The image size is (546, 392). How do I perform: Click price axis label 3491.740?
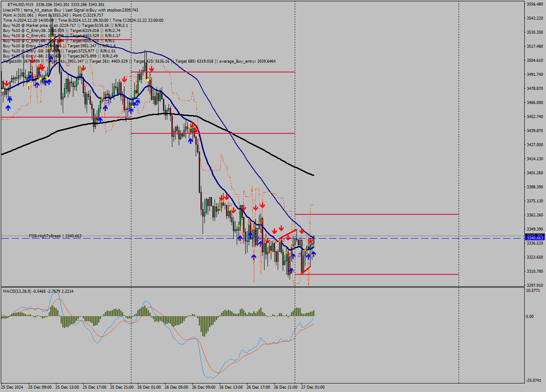click(x=535, y=75)
